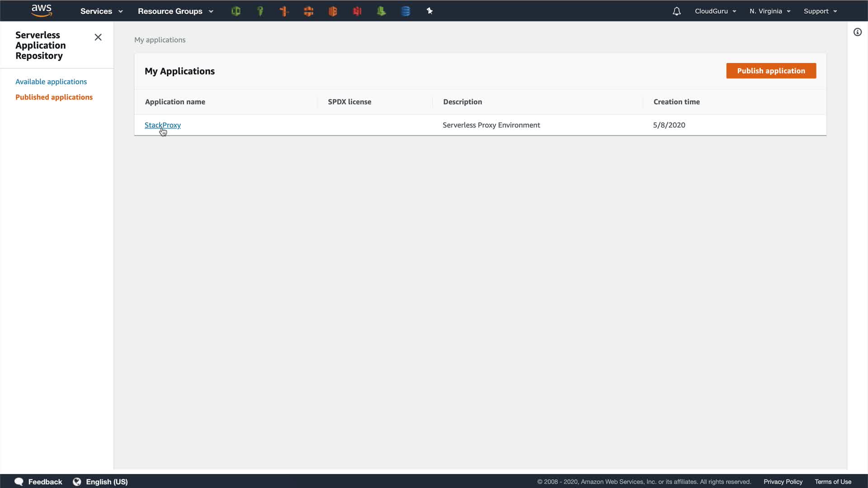Sort by Creation time column header
This screenshot has width=868, height=488.
tap(676, 102)
